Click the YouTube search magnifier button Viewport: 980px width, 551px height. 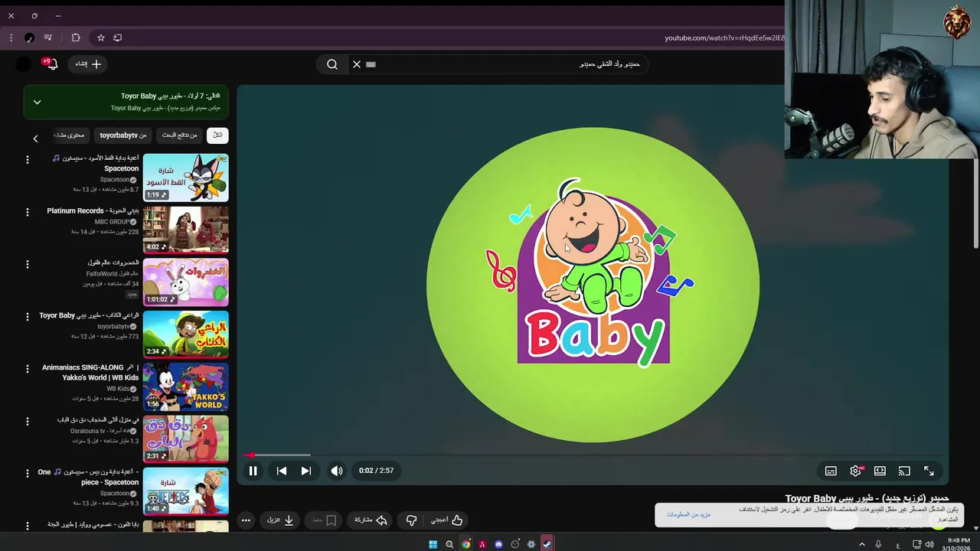[332, 64]
